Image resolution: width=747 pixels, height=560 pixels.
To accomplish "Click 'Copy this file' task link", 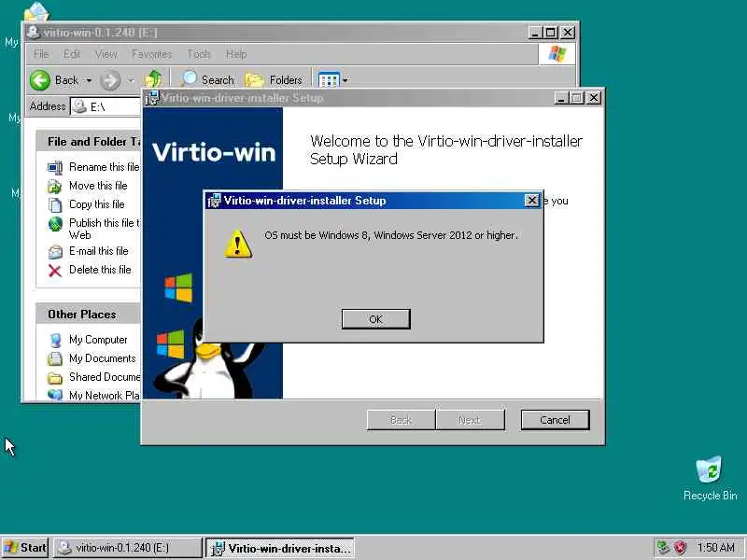I will [x=97, y=204].
